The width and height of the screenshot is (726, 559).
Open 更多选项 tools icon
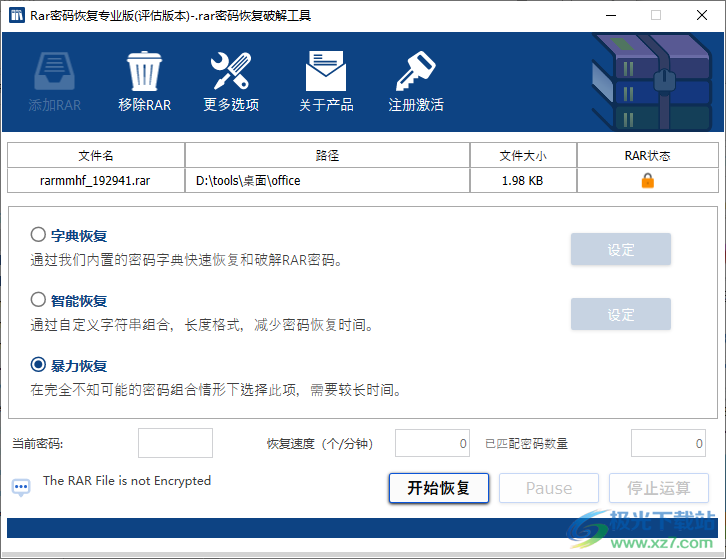[x=231, y=71]
